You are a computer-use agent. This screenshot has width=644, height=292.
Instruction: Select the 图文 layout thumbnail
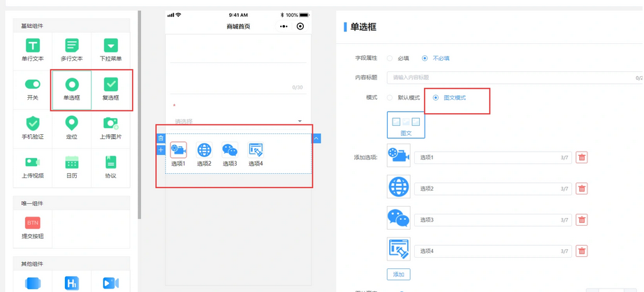[x=406, y=124]
